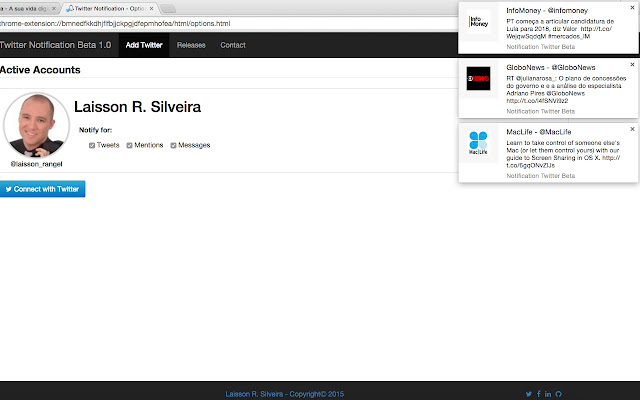Click the Connect with Twitter button
The width and height of the screenshot is (640, 400).
[x=42, y=189]
